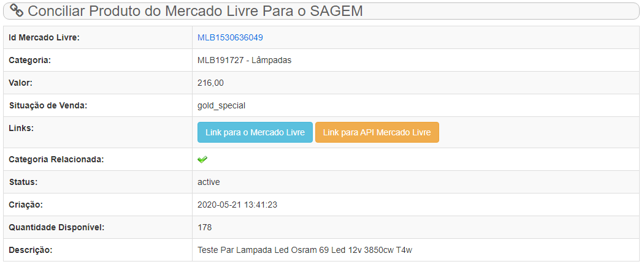Select the Categoria label cell
The image size is (644, 267).
pyautogui.click(x=98, y=60)
